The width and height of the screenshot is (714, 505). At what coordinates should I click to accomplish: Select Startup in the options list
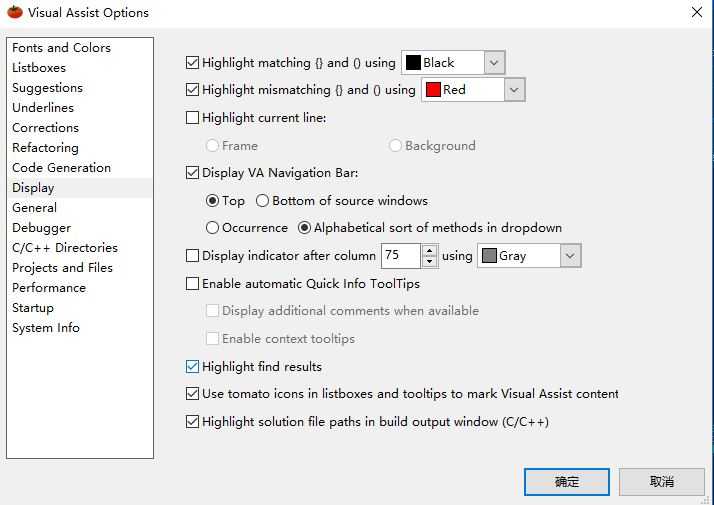pos(33,308)
